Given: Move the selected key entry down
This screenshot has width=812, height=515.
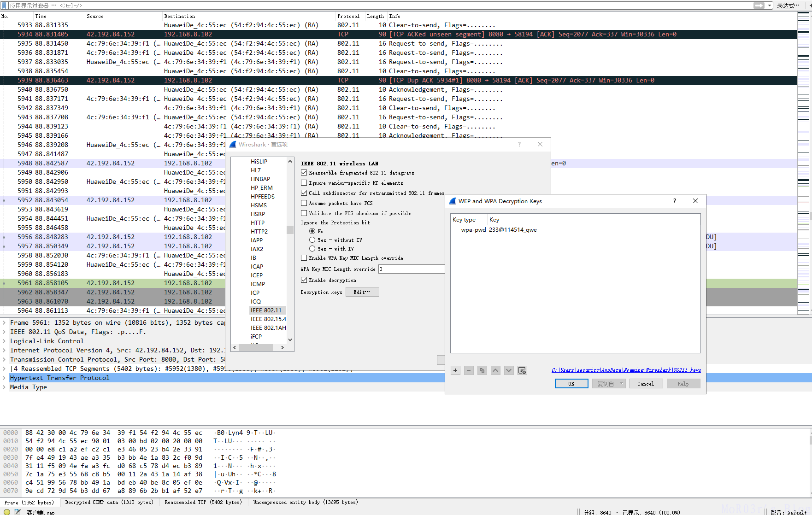Looking at the screenshot, I should click(509, 370).
